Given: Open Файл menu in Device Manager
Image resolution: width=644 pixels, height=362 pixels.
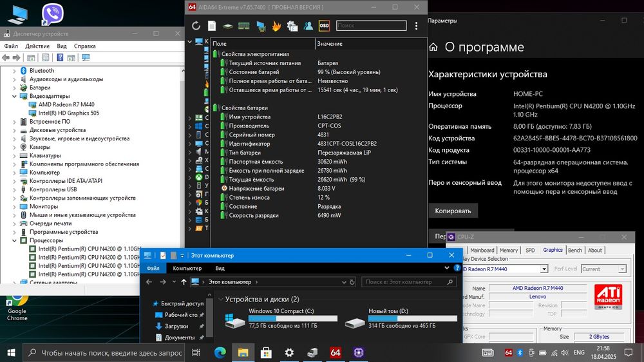Looking at the screenshot, I should tap(11, 46).
